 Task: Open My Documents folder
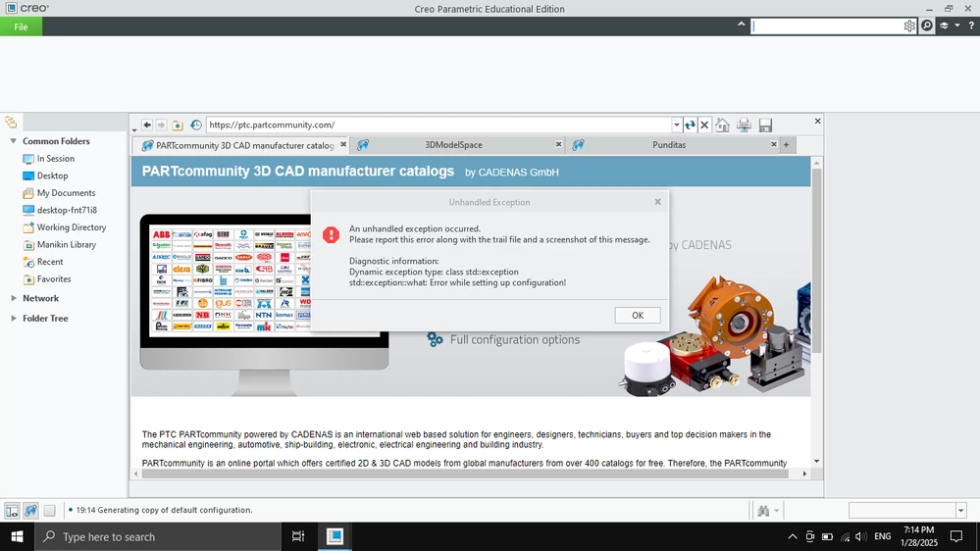tap(60, 193)
